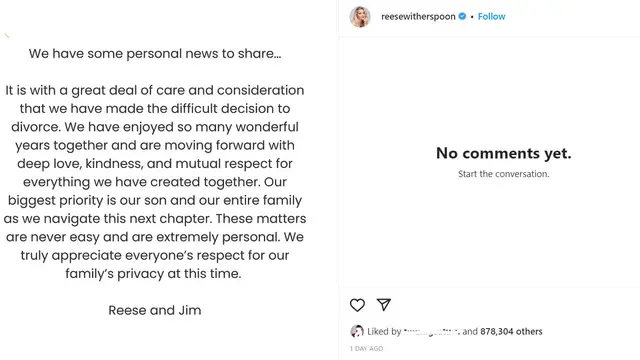Click the truly appreciate everyone's respect line

(x=155, y=256)
